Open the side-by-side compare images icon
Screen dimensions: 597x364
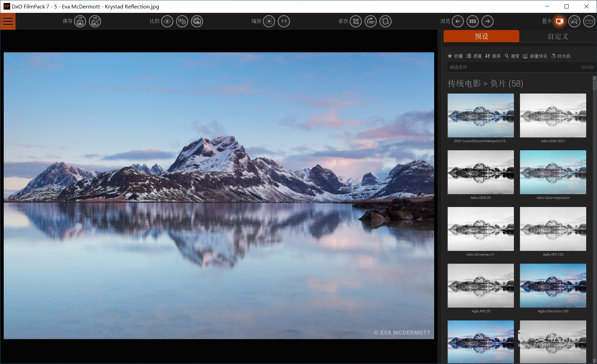point(197,21)
